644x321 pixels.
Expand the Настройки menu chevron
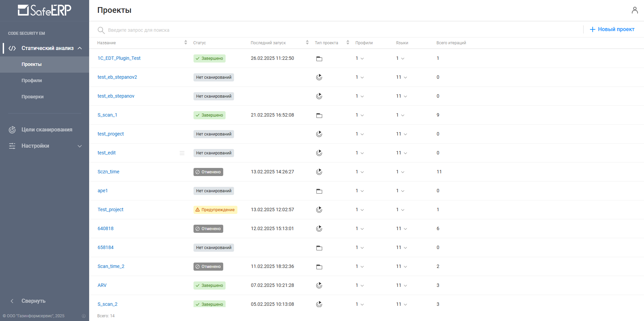tap(80, 146)
